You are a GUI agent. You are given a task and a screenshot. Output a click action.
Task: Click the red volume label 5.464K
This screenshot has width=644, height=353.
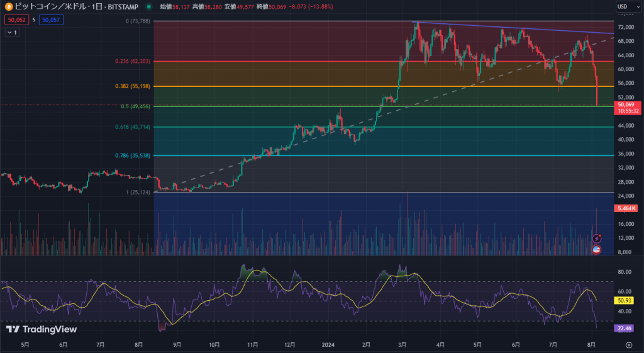[627, 208]
